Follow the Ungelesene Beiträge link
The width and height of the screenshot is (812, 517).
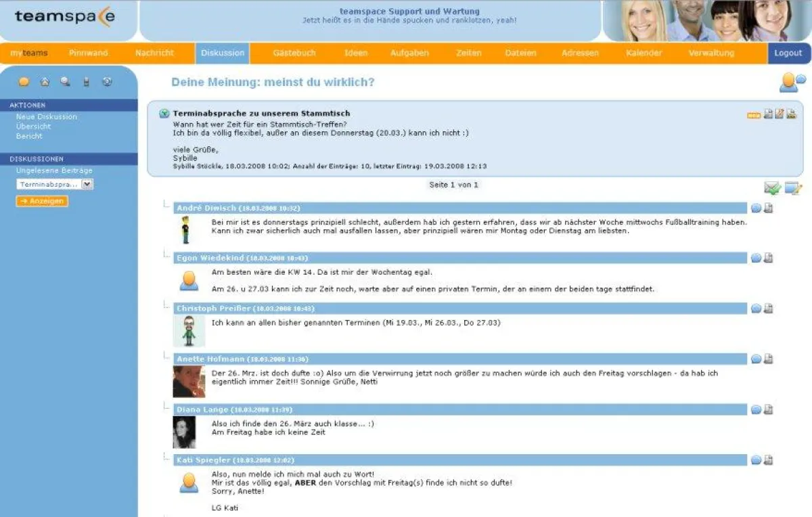pyautogui.click(x=54, y=171)
